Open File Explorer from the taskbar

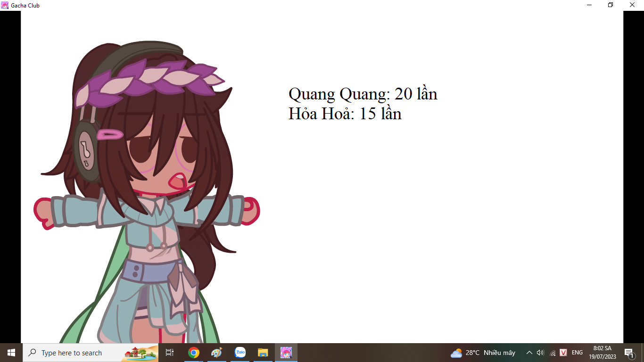(x=263, y=353)
